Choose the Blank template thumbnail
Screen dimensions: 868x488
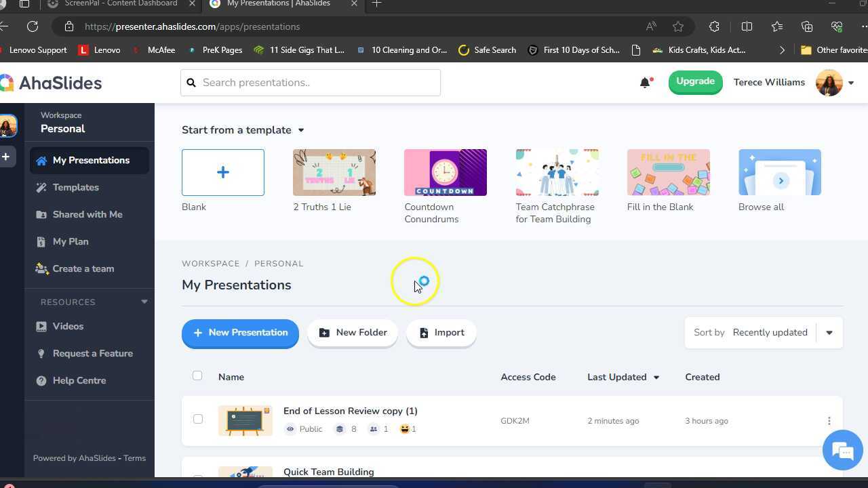tap(223, 172)
